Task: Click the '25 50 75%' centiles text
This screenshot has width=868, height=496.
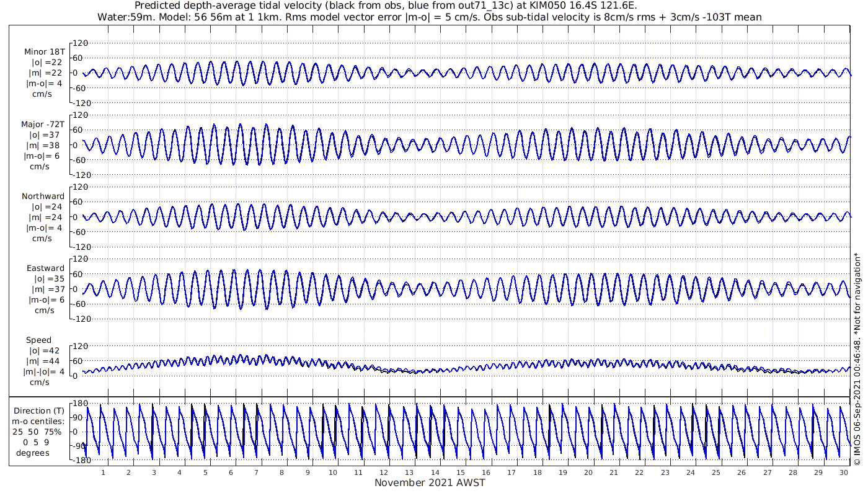Action: pyautogui.click(x=39, y=432)
